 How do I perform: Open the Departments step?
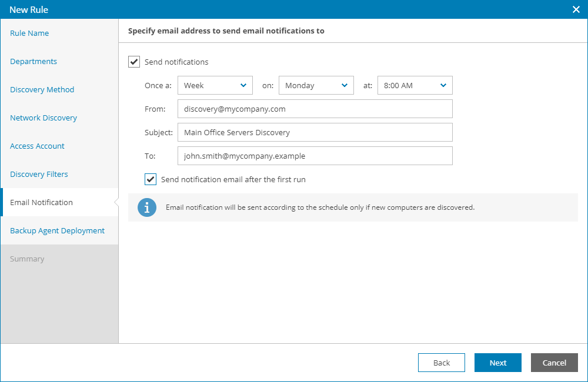pos(34,62)
